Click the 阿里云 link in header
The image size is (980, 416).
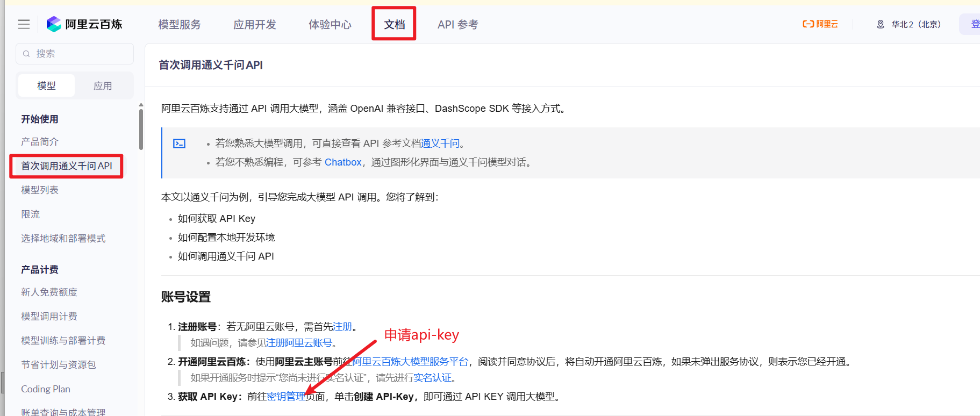(x=820, y=24)
